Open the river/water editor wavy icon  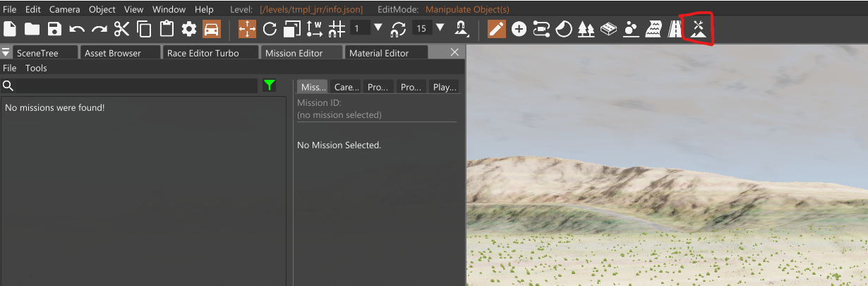[x=653, y=29]
